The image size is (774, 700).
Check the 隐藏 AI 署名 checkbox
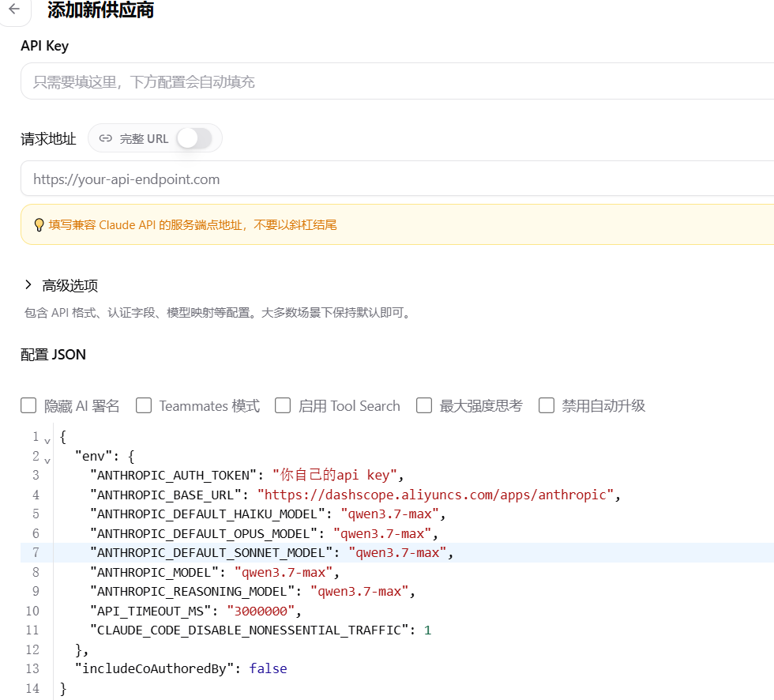click(x=28, y=406)
